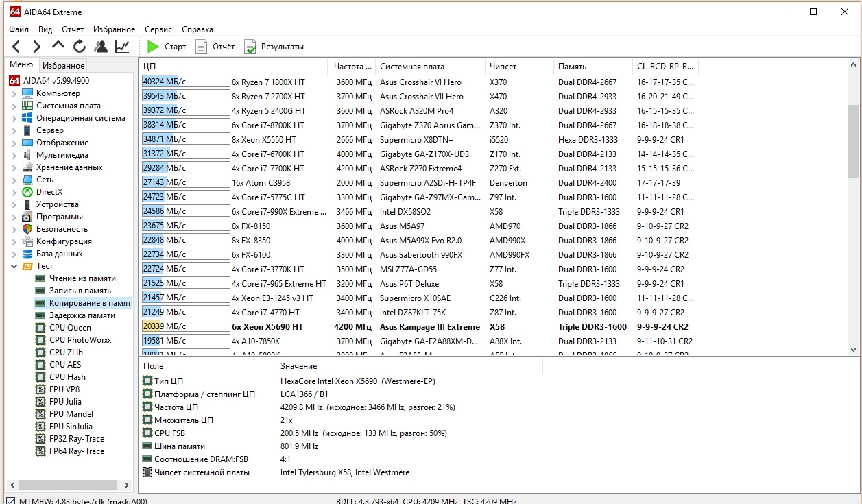Viewport: 862px width, 504px height.
Task: Click the CPU PhotoWorxx test icon
Action: (40, 340)
